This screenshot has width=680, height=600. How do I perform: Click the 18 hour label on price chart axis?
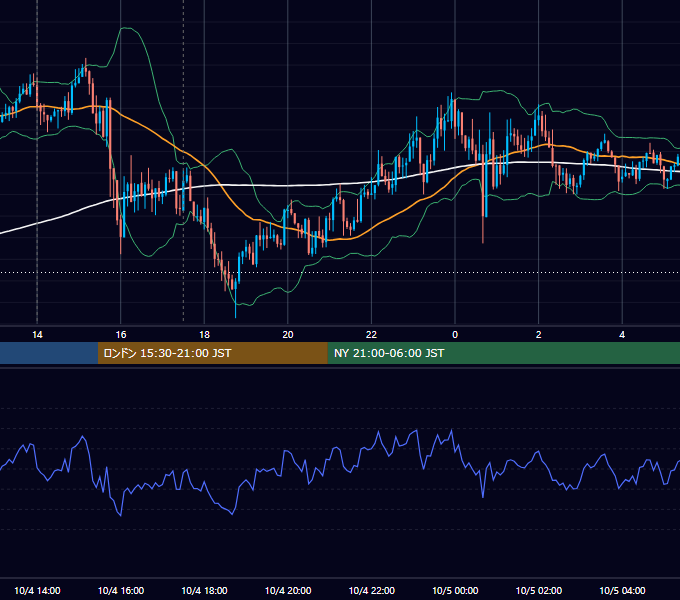pos(204,335)
